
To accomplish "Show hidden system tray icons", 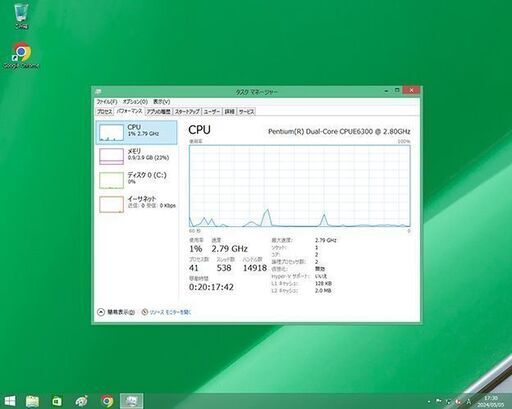I will 429,402.
